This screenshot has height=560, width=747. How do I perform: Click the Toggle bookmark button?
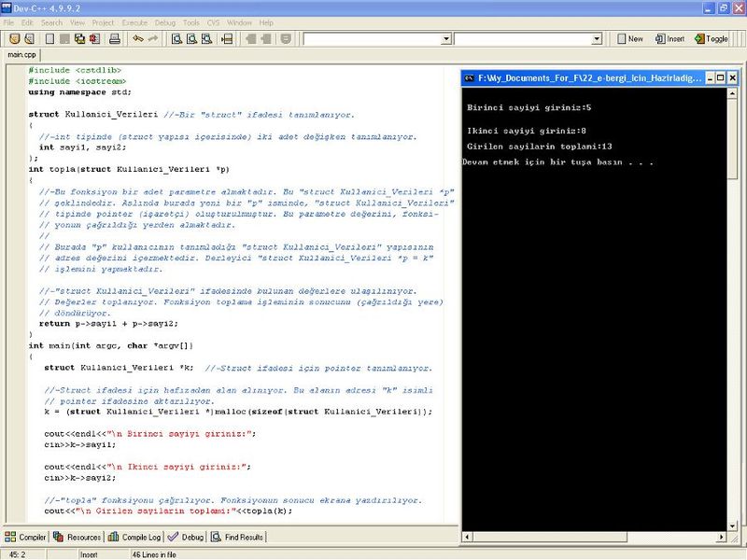coord(711,39)
